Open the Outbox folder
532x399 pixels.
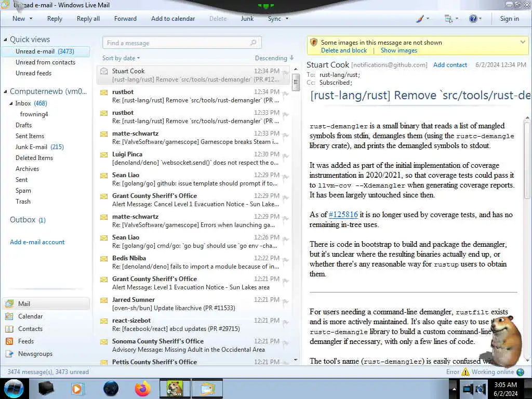pos(28,220)
